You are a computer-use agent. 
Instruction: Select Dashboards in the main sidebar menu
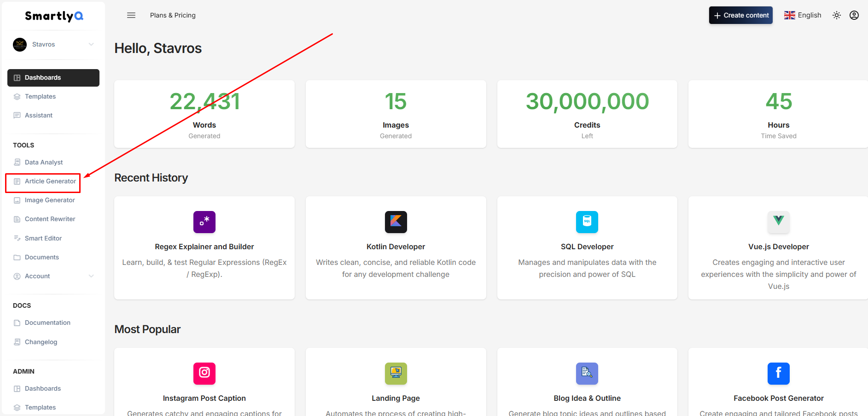(53, 77)
